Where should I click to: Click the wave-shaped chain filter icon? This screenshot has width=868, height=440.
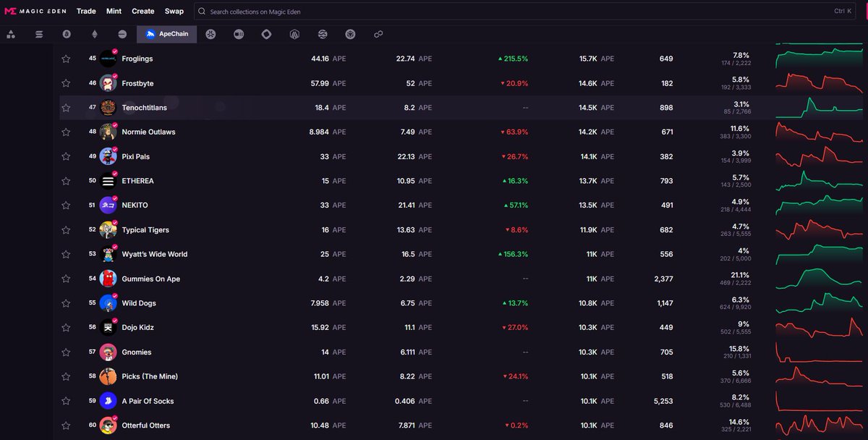(x=322, y=34)
